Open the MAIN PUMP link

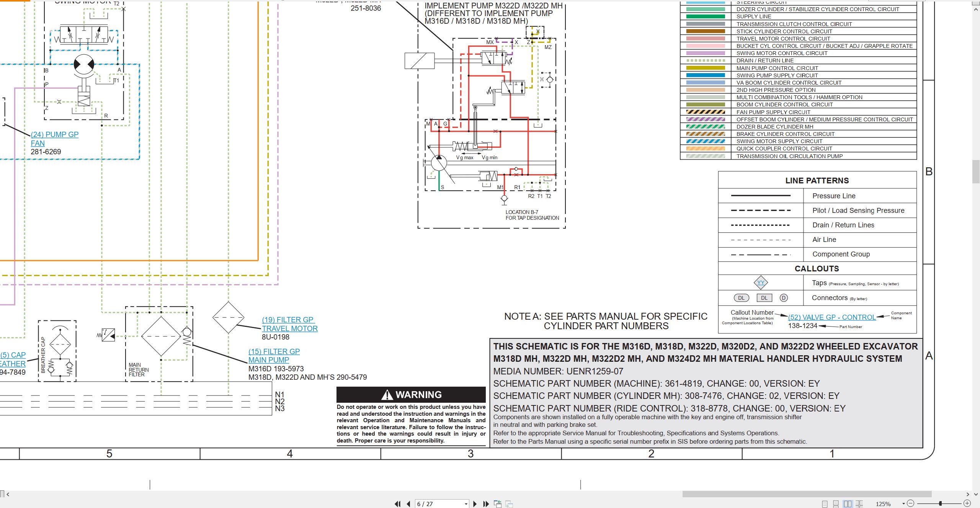(x=269, y=360)
